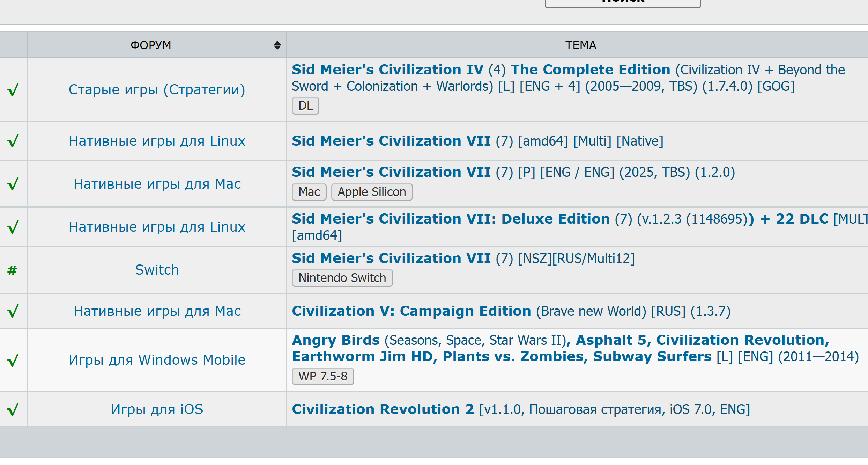The image size is (868, 465).
Task: Click the DL tag button
Action: pyautogui.click(x=305, y=106)
